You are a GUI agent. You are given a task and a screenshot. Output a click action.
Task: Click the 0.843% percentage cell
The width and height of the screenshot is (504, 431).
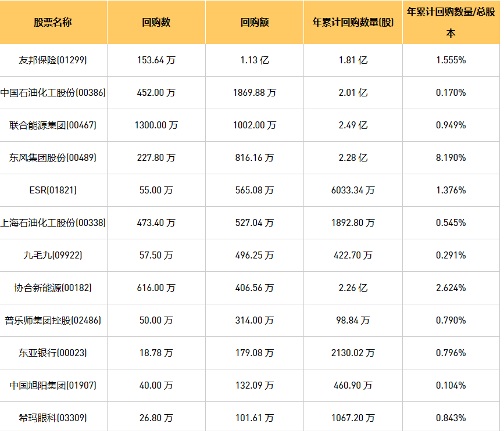coord(451,418)
